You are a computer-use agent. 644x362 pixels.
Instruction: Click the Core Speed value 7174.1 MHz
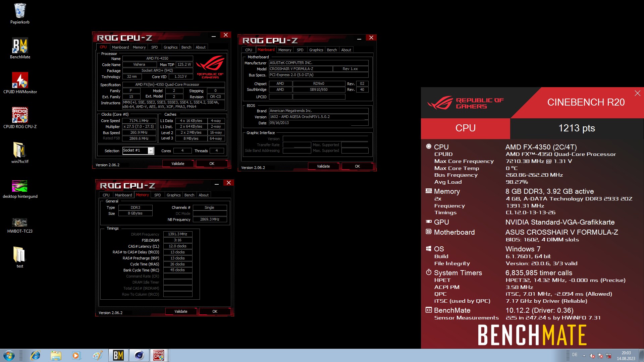coord(139,121)
